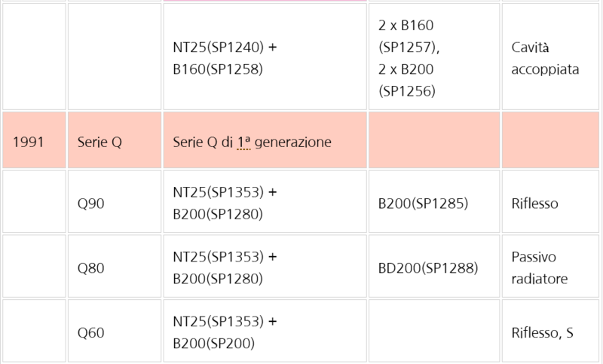Select the "Serie Q" cell beside 1991

pos(99,142)
